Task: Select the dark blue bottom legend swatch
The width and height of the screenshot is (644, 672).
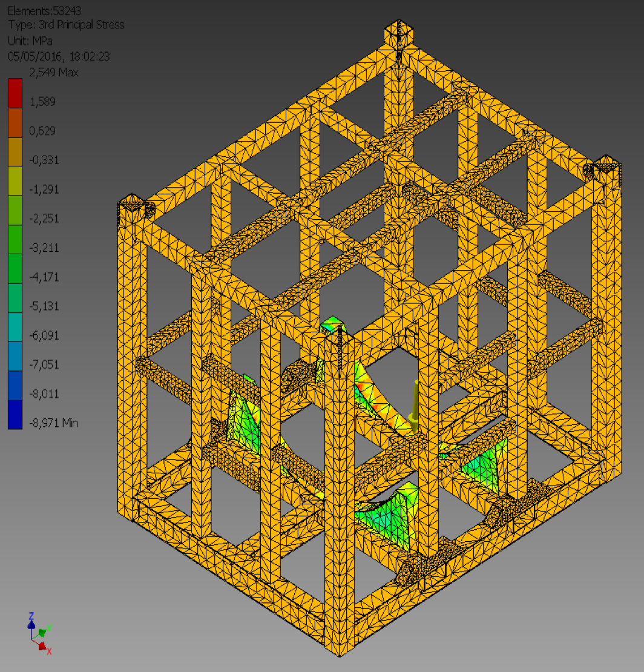Action: click(x=15, y=415)
